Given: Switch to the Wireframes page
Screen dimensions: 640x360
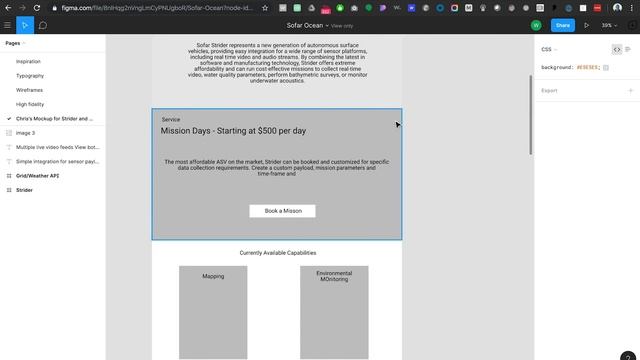Looking at the screenshot, I should tap(29, 90).
